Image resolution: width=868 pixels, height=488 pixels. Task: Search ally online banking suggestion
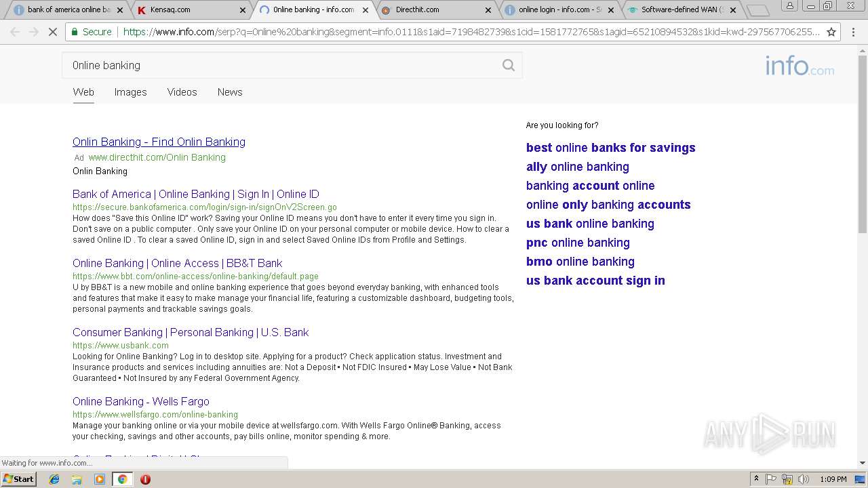[x=577, y=167]
